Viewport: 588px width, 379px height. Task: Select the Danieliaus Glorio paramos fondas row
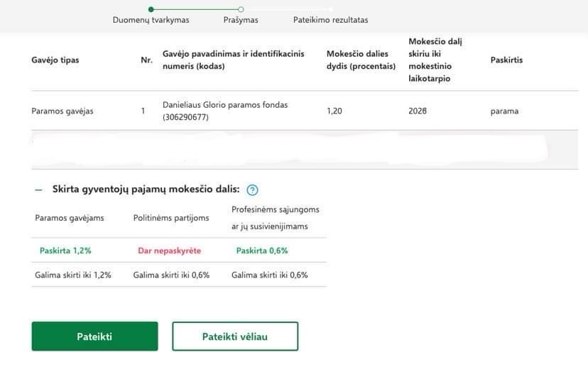(225, 111)
